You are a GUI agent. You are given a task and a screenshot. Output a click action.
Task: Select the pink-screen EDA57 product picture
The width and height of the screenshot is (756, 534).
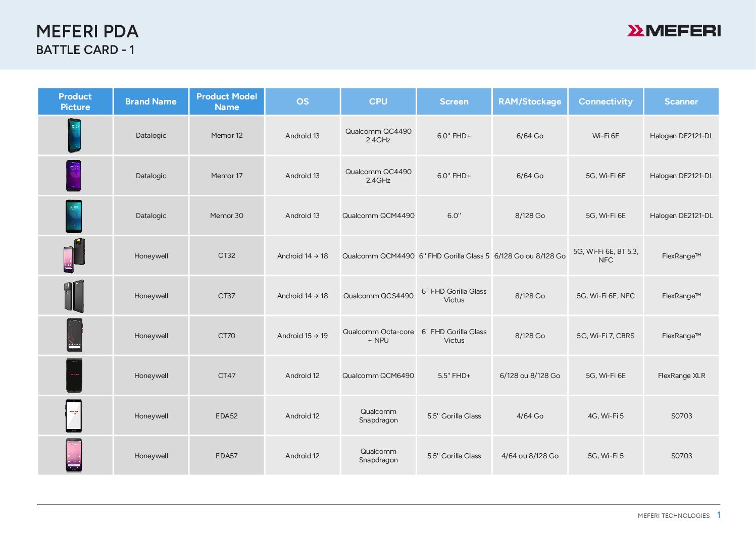pyautogui.click(x=74, y=456)
